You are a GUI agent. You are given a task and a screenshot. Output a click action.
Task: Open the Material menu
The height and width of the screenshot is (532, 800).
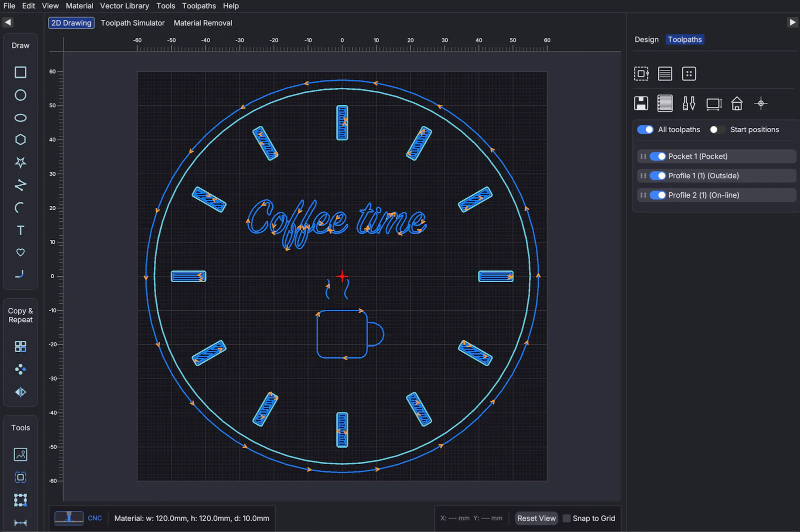[x=79, y=6]
